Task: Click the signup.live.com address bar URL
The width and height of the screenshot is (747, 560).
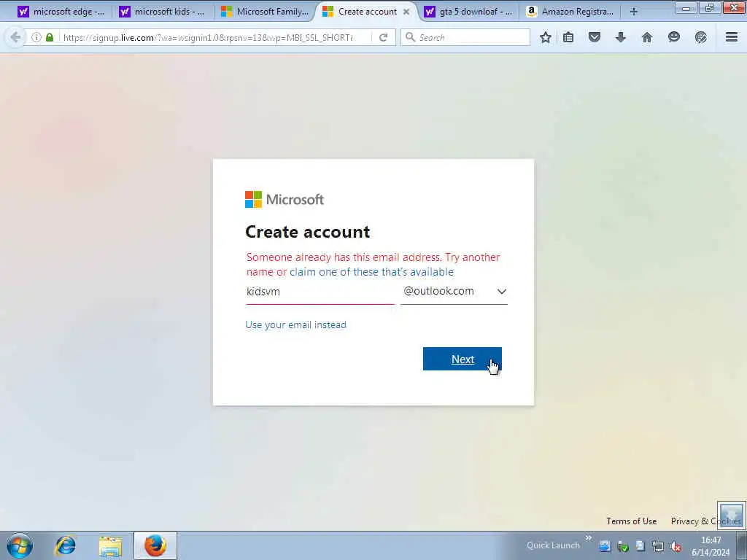Action: [x=209, y=37]
